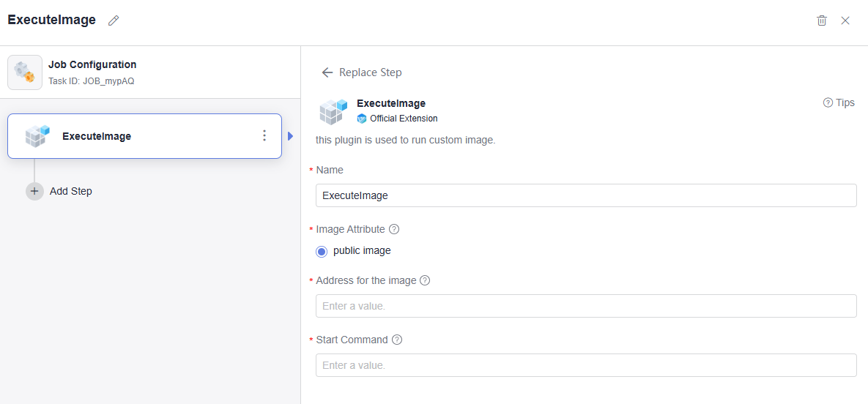Click the Address for the image field
The height and width of the screenshot is (404, 868).
pos(586,306)
